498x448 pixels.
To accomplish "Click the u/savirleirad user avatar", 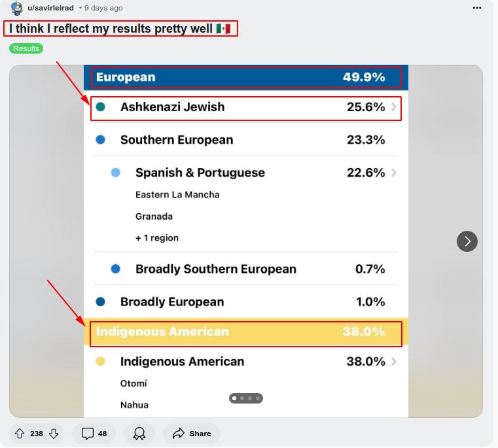I will pos(17,8).
